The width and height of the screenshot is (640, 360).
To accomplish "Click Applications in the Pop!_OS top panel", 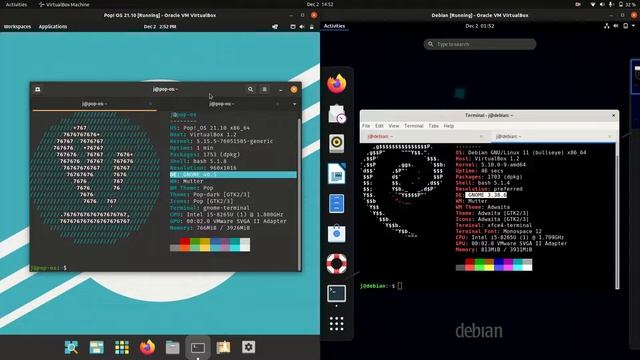I will tap(53, 27).
